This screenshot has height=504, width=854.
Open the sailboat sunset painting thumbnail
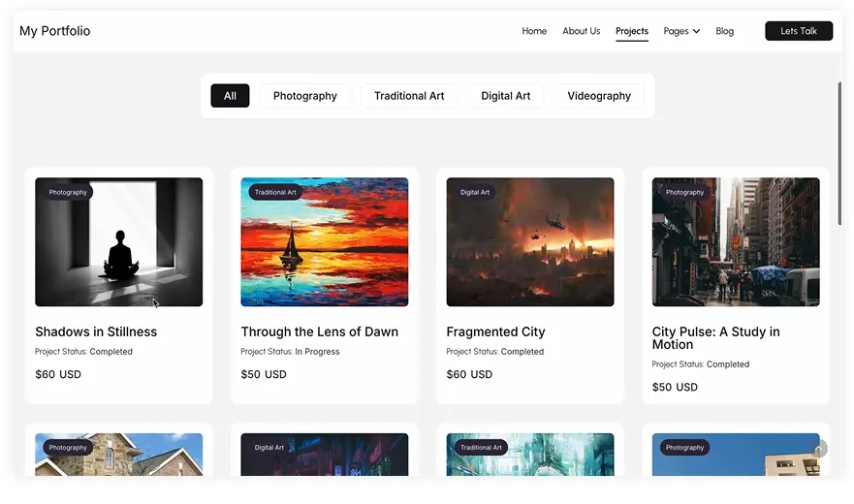click(324, 242)
